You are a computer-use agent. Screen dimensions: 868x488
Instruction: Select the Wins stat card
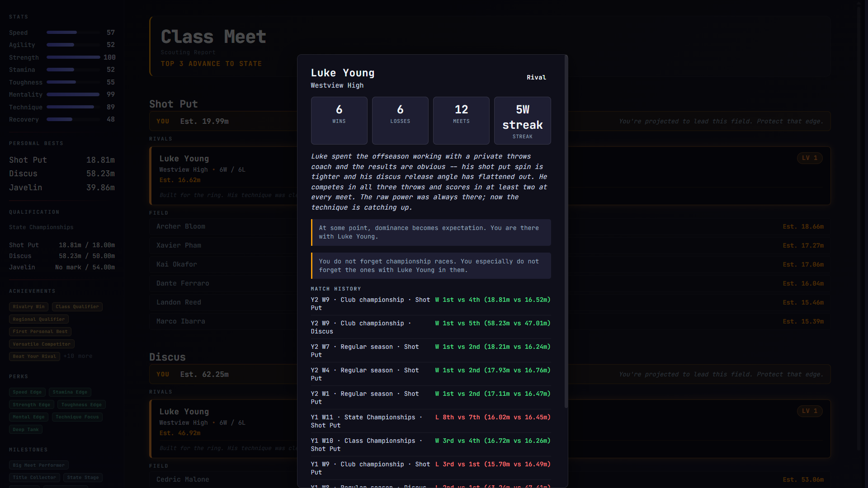click(339, 121)
